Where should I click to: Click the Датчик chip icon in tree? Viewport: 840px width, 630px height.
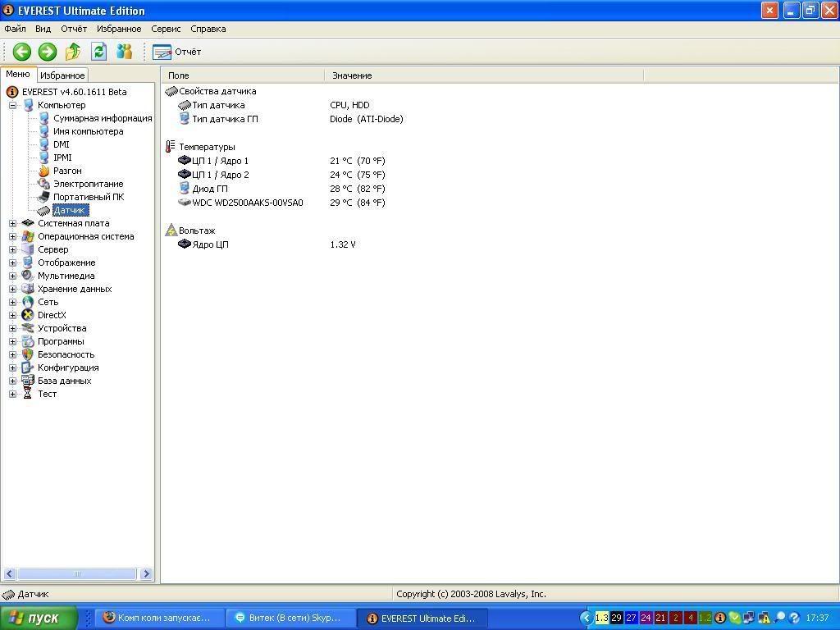[44, 211]
